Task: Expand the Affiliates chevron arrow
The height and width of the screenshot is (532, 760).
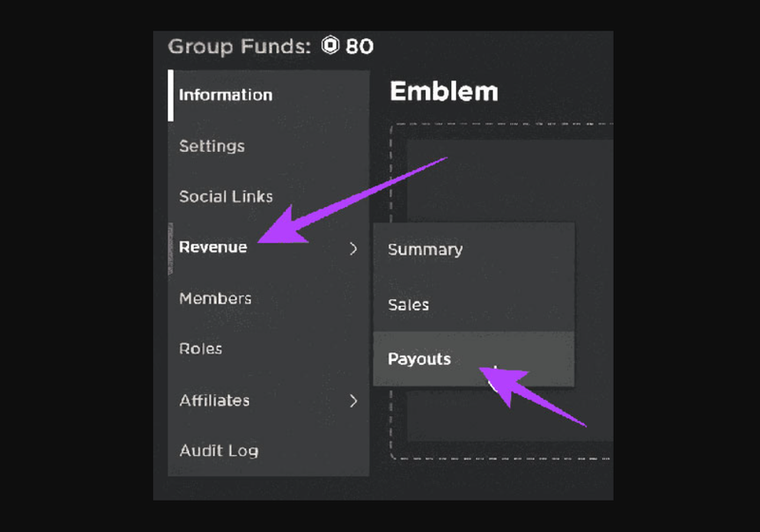Action: 353,401
